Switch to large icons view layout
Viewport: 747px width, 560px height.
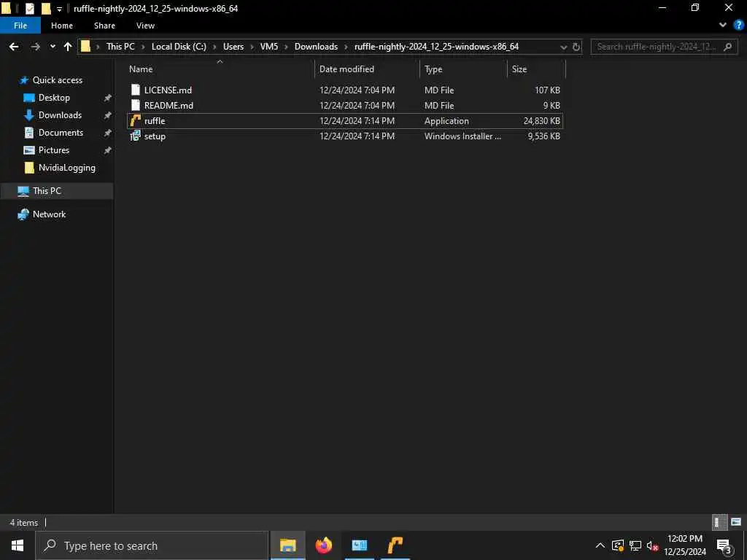[x=735, y=522]
